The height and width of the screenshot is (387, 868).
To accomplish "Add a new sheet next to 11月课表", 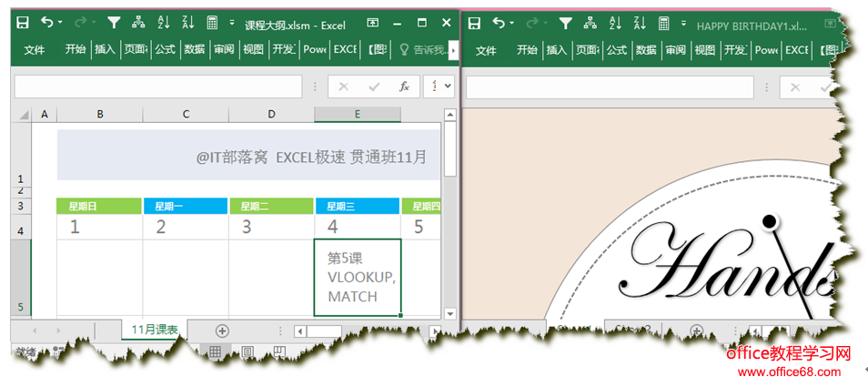I will point(222,331).
